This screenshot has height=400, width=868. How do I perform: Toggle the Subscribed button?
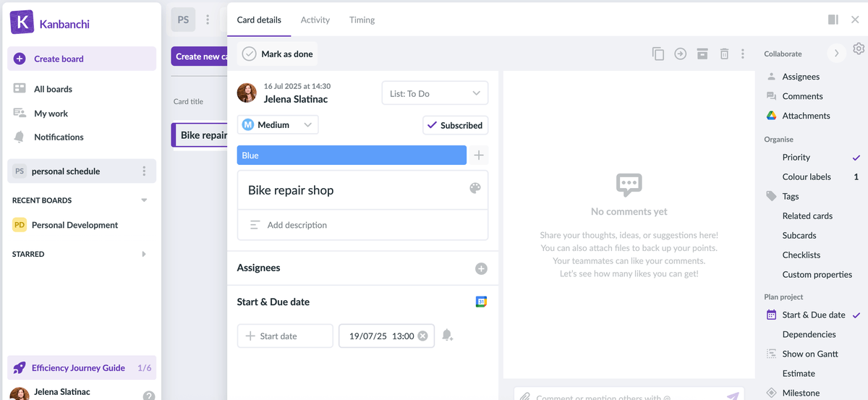455,125
